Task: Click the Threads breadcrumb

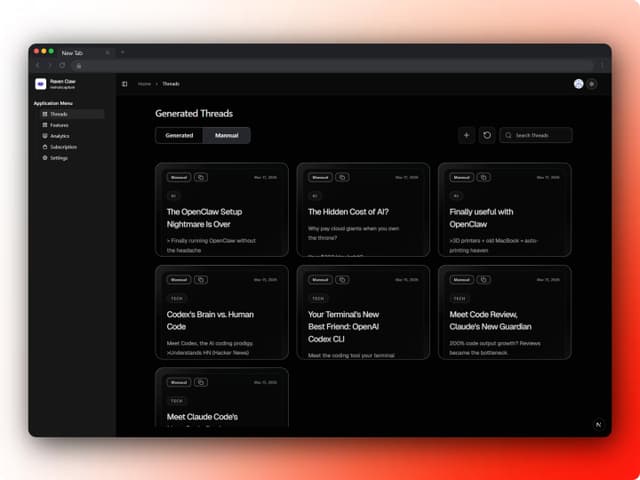Action: pos(171,84)
